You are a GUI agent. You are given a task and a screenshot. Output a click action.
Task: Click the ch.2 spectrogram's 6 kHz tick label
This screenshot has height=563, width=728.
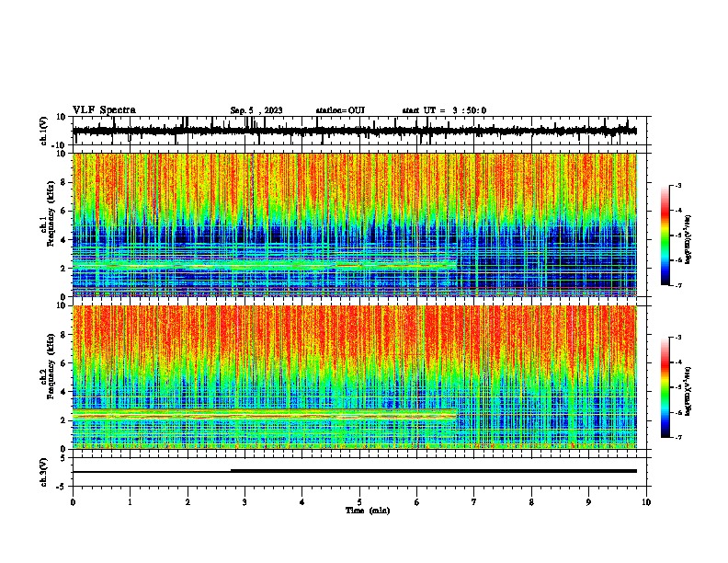64,363
